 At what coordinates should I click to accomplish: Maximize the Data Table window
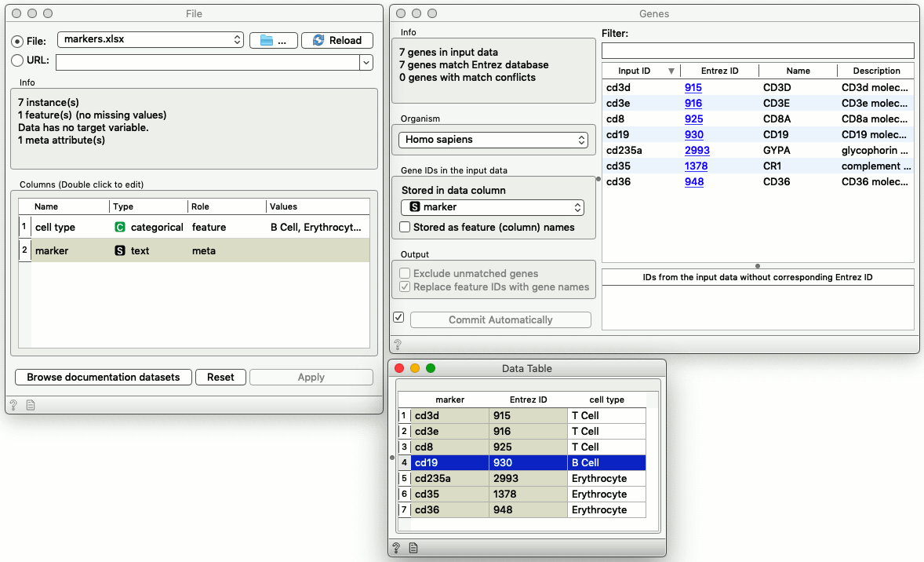coord(431,368)
